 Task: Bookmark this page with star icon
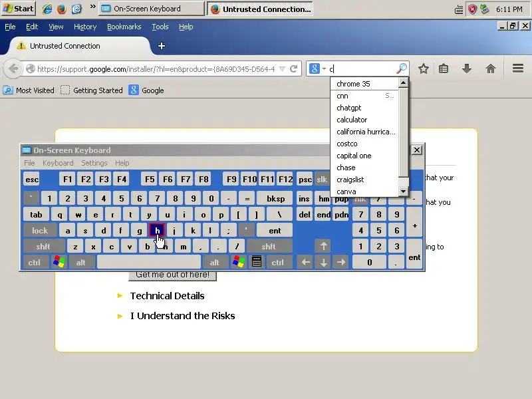[x=423, y=69]
